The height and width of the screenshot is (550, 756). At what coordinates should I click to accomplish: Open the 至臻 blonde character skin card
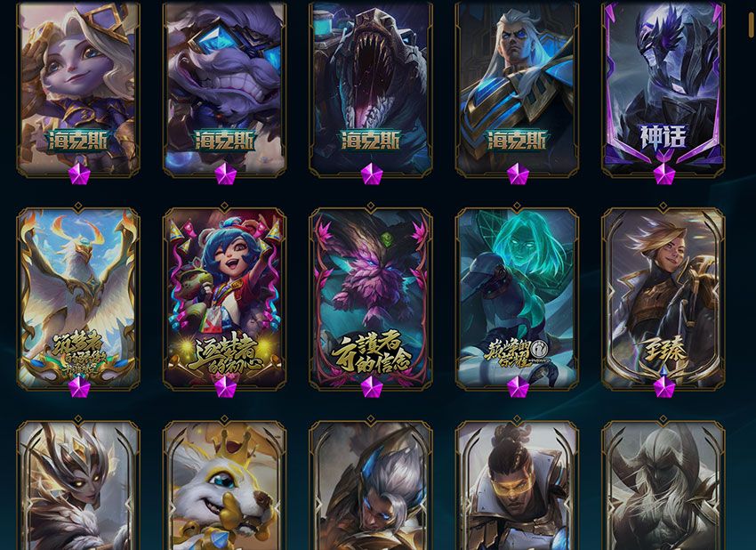pyautogui.click(x=664, y=298)
